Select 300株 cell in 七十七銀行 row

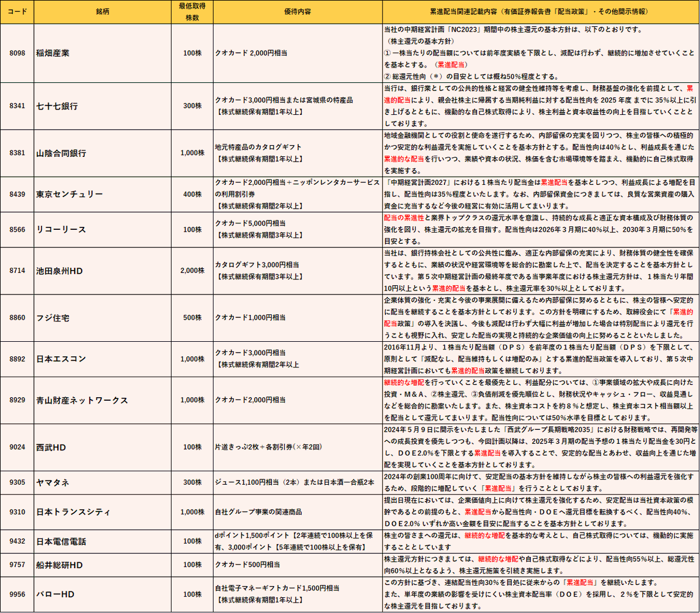[192, 106]
